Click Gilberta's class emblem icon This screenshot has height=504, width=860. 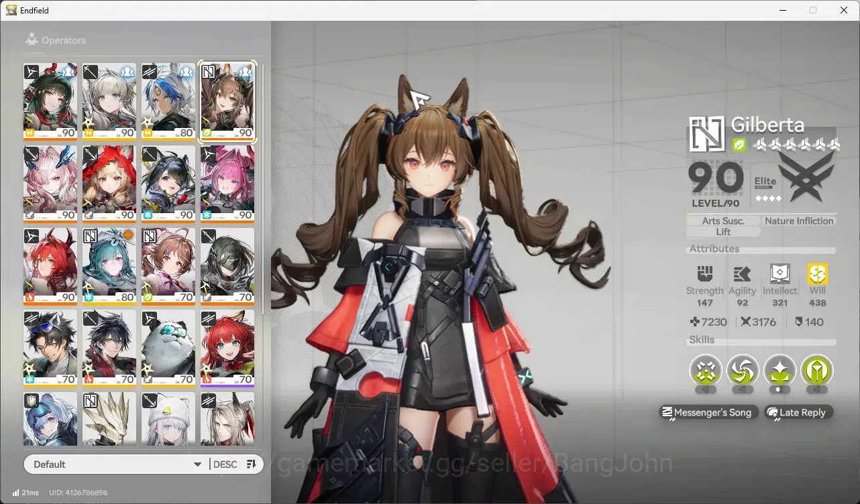point(706,133)
